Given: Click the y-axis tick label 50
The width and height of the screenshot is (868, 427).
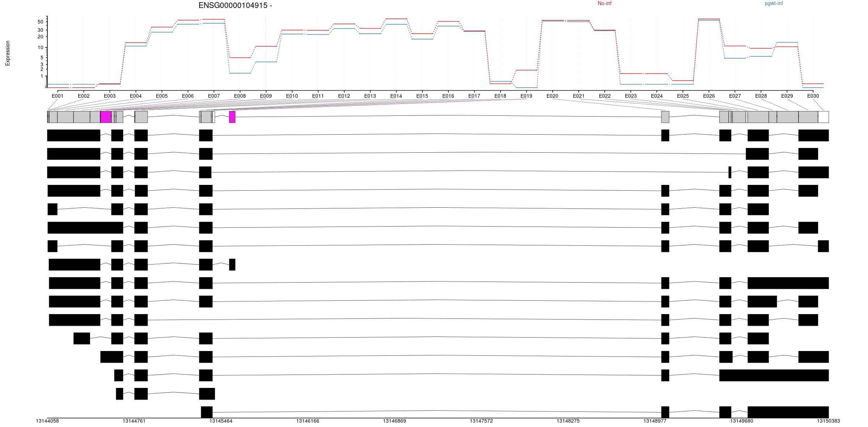Looking at the screenshot, I should coord(40,22).
